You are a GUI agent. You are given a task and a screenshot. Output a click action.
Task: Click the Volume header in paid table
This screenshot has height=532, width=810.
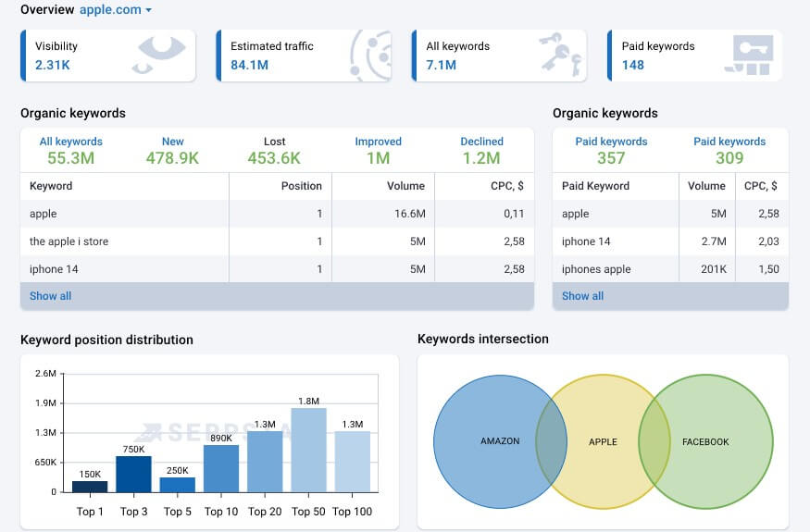click(x=706, y=186)
